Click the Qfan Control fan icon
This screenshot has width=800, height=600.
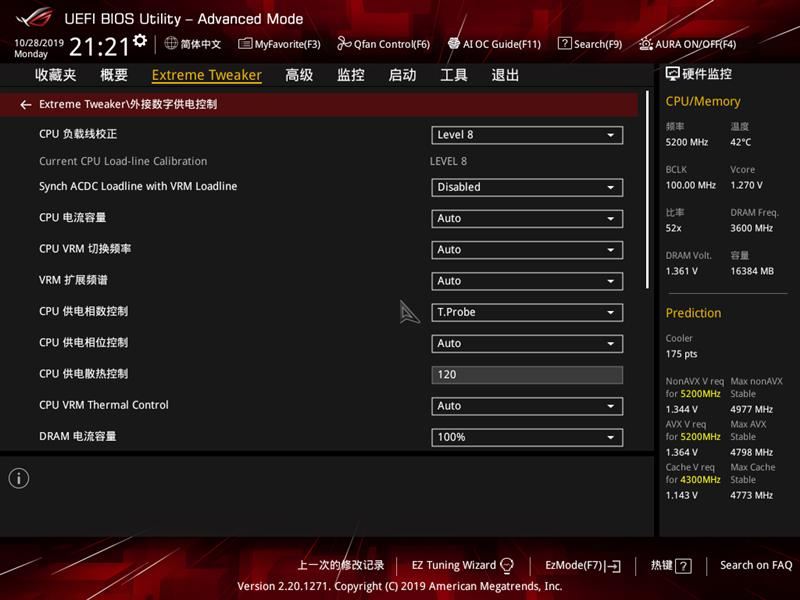[x=344, y=44]
